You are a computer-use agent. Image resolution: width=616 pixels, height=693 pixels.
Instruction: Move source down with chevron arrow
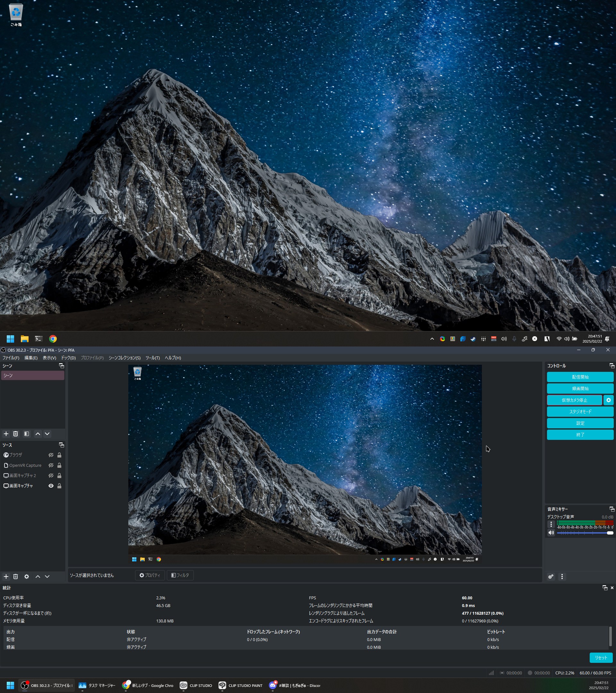click(x=47, y=576)
